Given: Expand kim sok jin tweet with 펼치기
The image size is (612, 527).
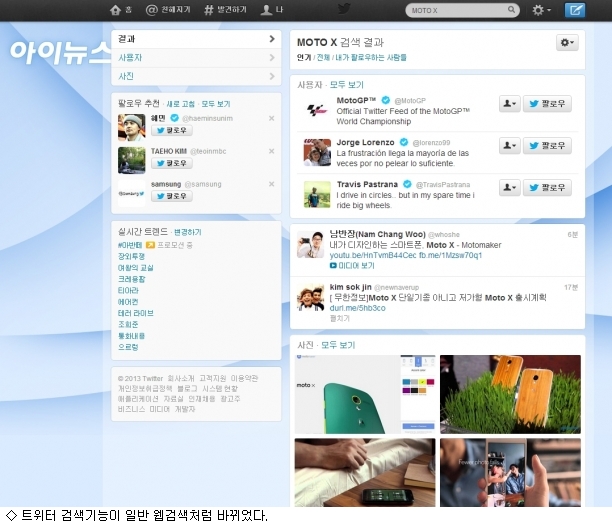Looking at the screenshot, I should pos(340,319).
